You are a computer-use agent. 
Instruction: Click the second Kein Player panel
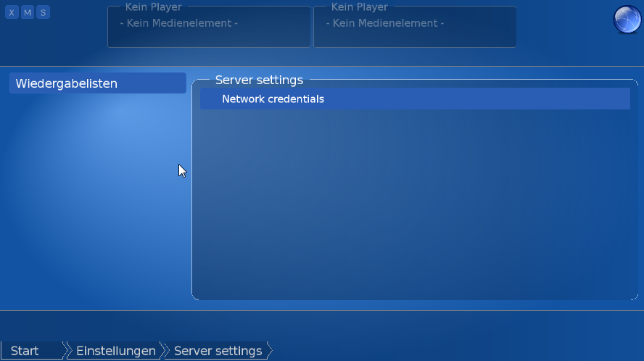pyautogui.click(x=415, y=26)
